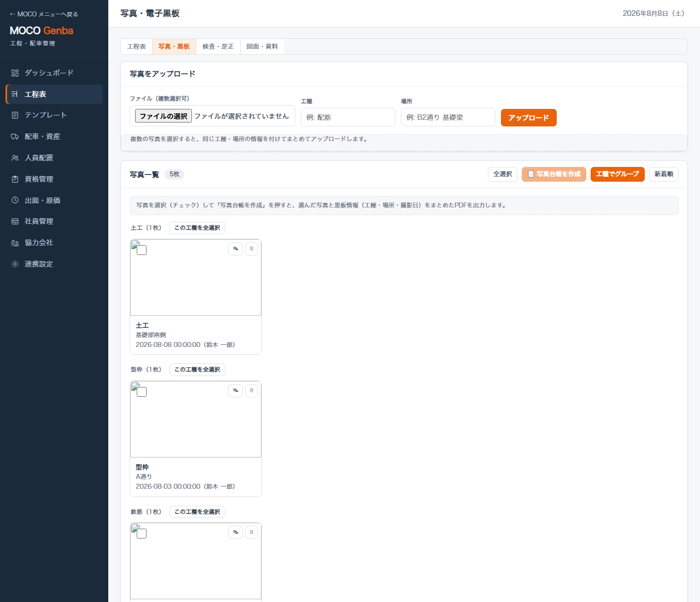Viewport: 700px width, 602px height.
Task: Click the timestamp 2026-08-08 00:00:00（鈴木 一郎）
Action: tap(185, 345)
